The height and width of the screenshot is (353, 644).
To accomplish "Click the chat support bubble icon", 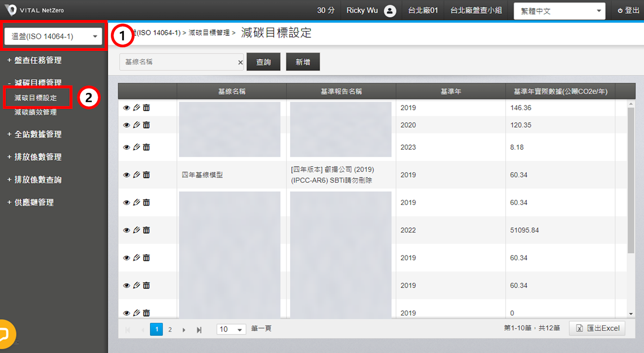I will [5, 334].
